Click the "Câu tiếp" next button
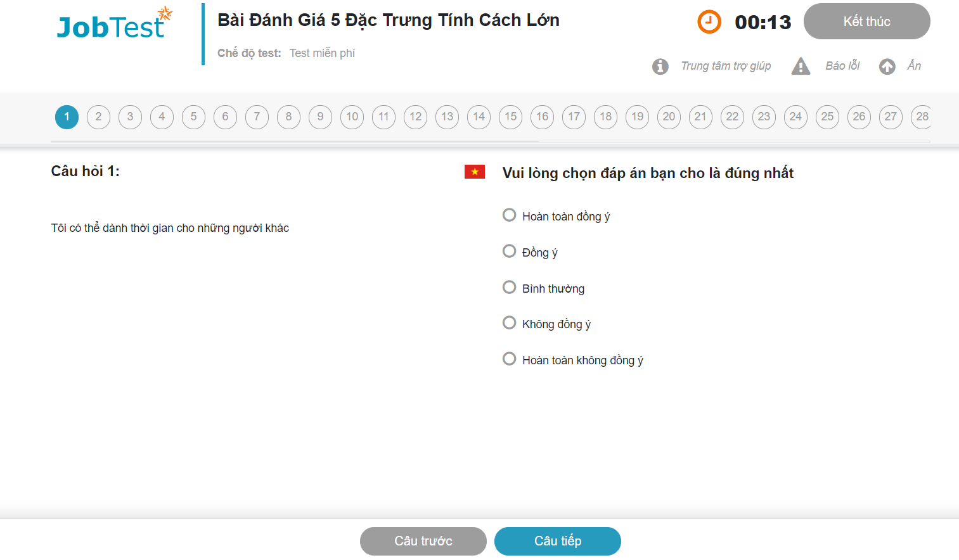This screenshot has width=959, height=560. pyautogui.click(x=557, y=541)
